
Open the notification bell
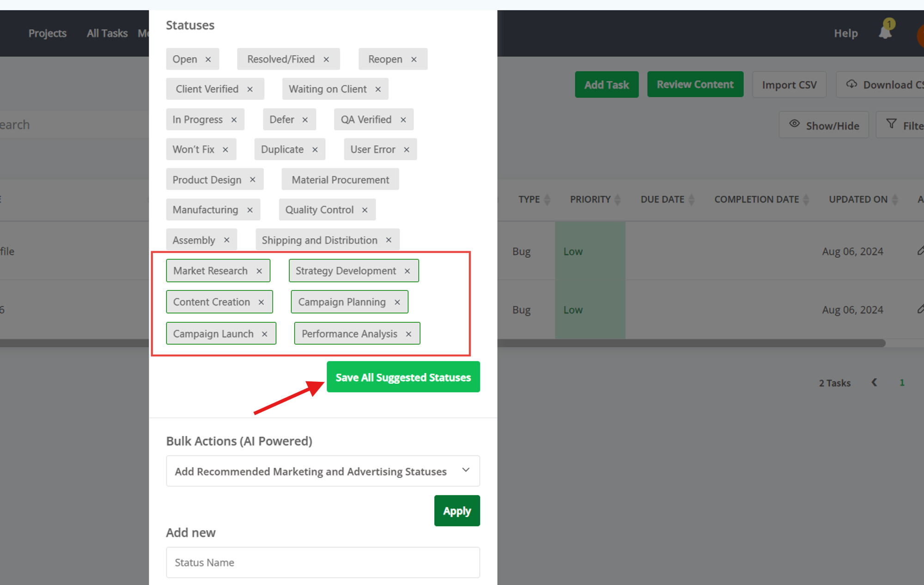tap(885, 32)
